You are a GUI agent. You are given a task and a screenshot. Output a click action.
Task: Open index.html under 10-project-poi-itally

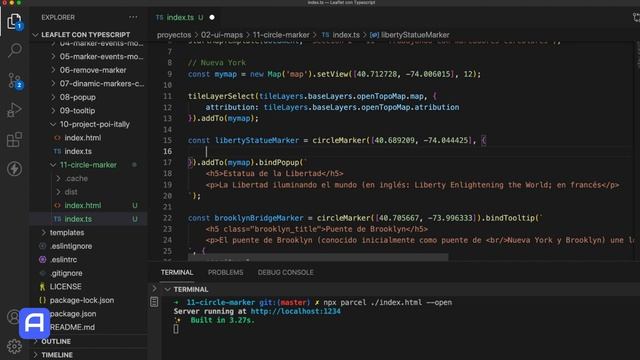pyautogui.click(x=82, y=138)
